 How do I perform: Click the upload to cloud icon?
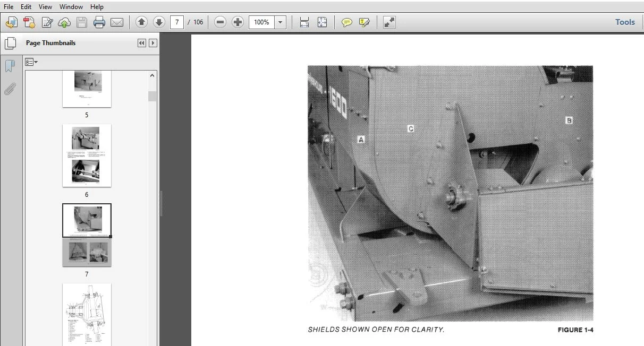(x=64, y=22)
